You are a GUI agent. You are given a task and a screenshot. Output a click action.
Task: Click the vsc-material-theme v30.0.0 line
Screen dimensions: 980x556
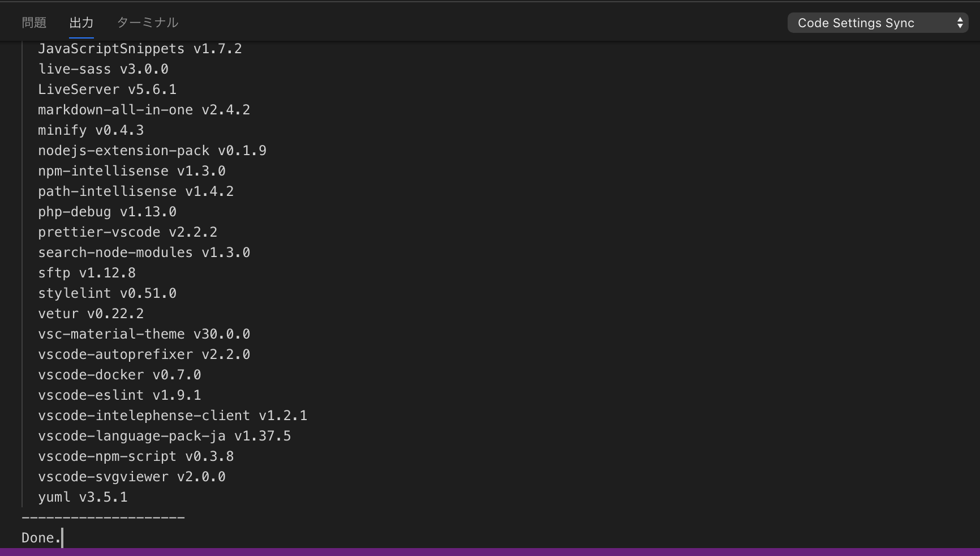click(144, 334)
